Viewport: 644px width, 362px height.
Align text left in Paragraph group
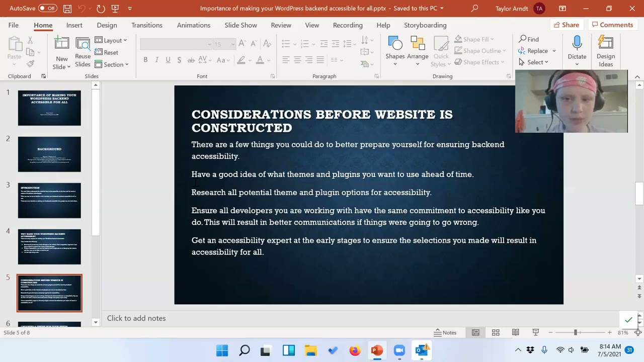pos(286,60)
